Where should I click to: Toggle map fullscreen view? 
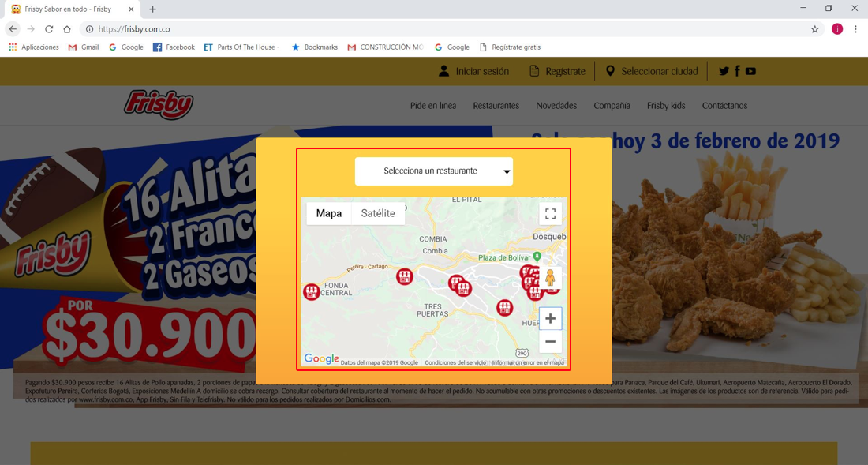pos(550,214)
